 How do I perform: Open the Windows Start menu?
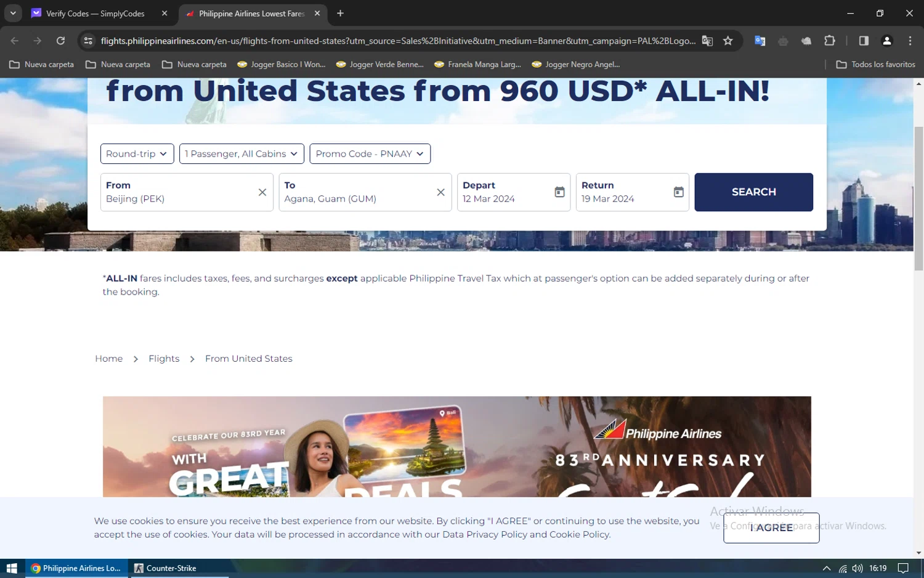click(12, 568)
